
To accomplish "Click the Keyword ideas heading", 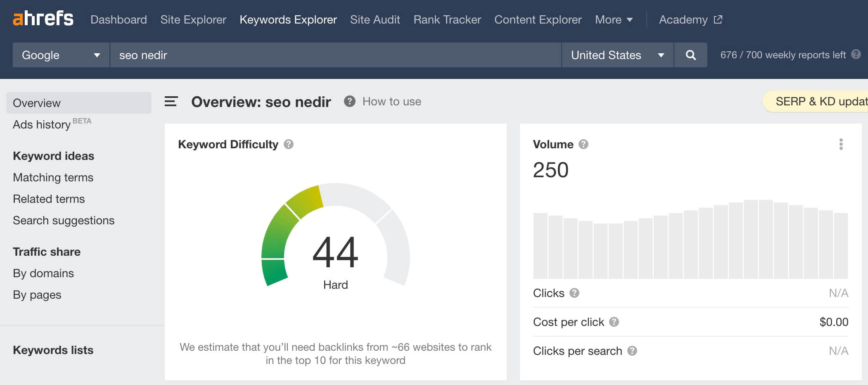I will coord(53,156).
